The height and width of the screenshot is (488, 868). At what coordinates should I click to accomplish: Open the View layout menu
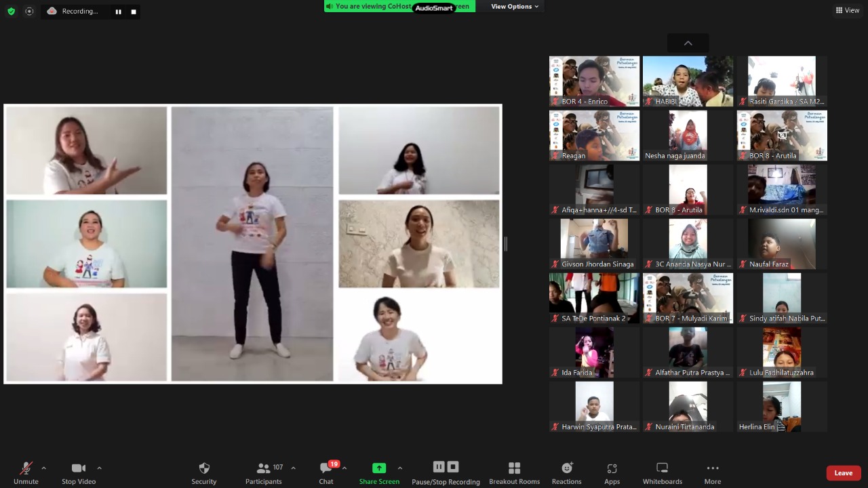click(x=848, y=10)
